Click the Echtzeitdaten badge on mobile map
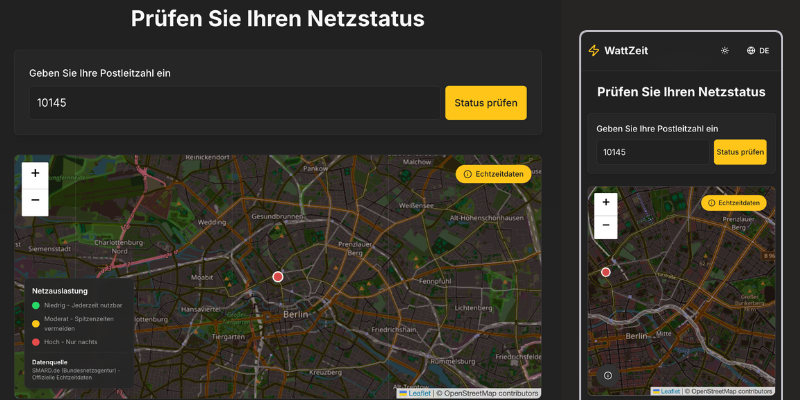 pos(734,203)
